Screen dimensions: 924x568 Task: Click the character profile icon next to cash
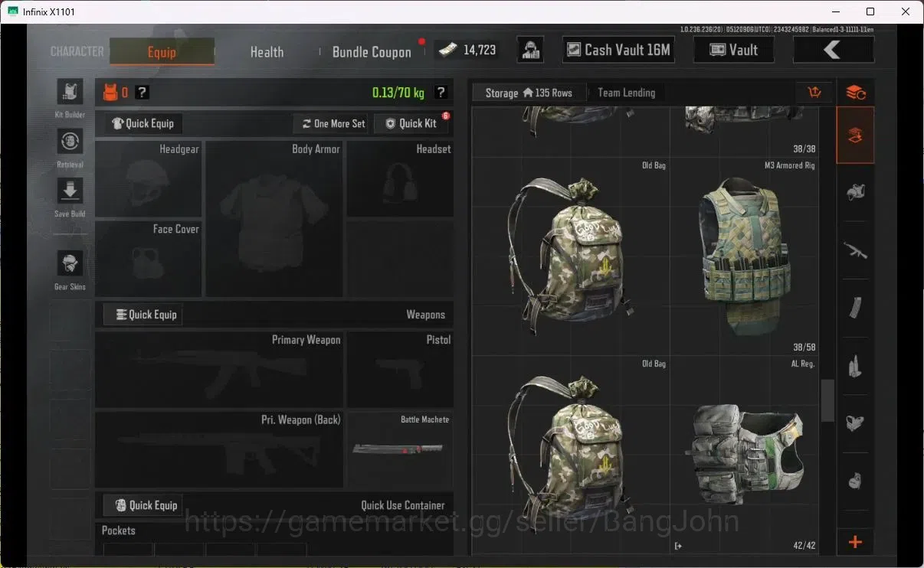tap(530, 51)
